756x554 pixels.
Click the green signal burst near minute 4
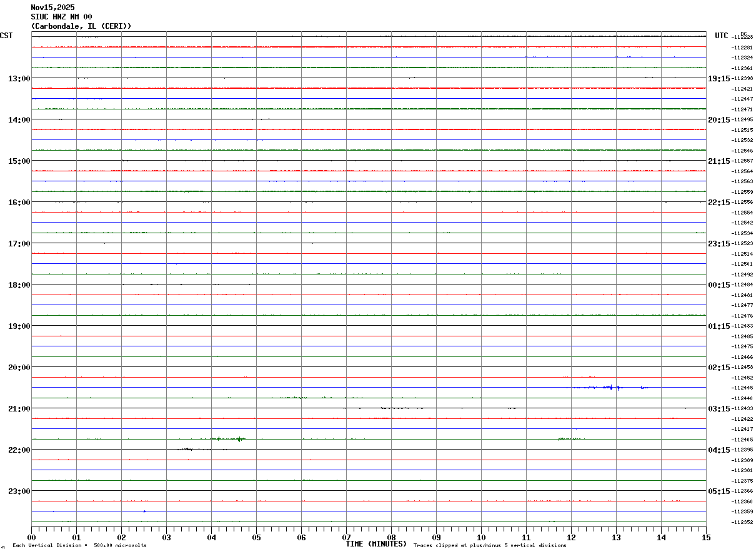pyautogui.click(x=228, y=439)
